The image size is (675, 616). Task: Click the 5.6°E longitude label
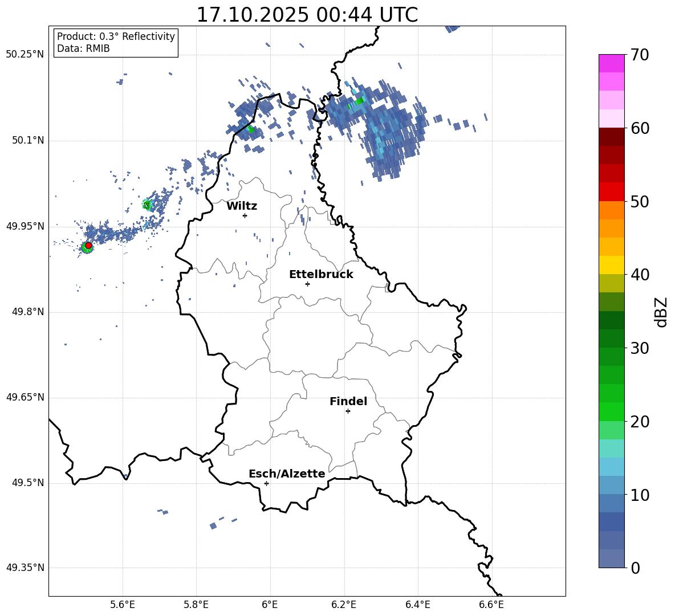(123, 605)
